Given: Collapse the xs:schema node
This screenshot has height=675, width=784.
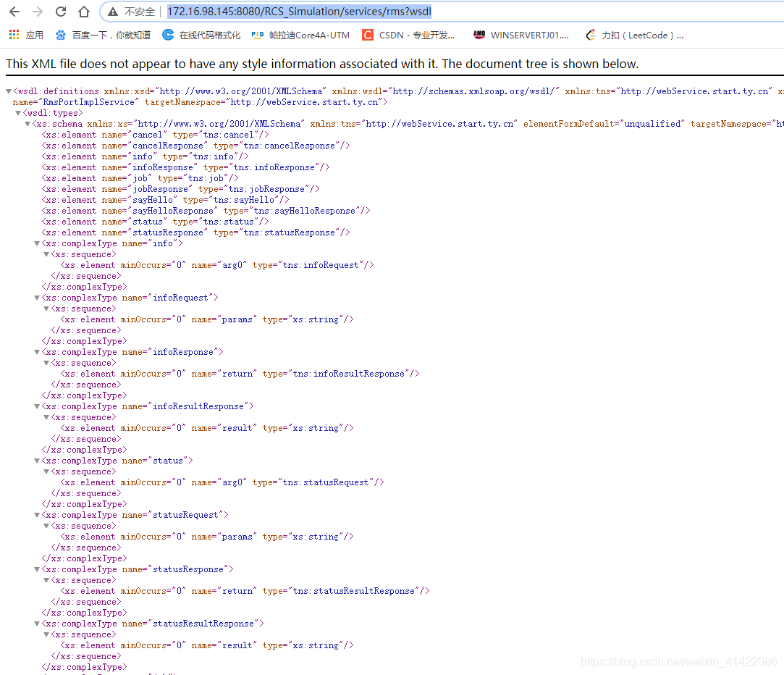Looking at the screenshot, I should point(28,124).
